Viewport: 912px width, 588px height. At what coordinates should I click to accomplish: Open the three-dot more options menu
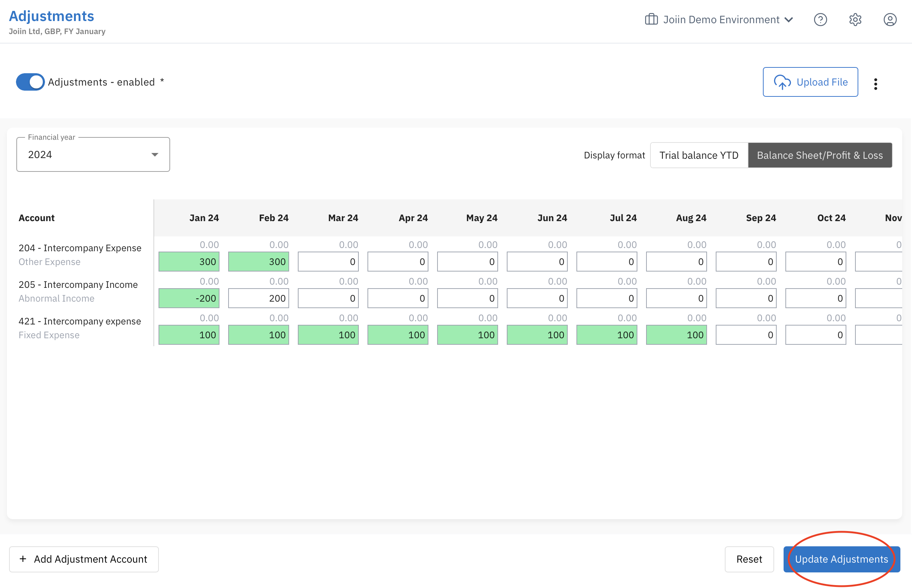[875, 84]
